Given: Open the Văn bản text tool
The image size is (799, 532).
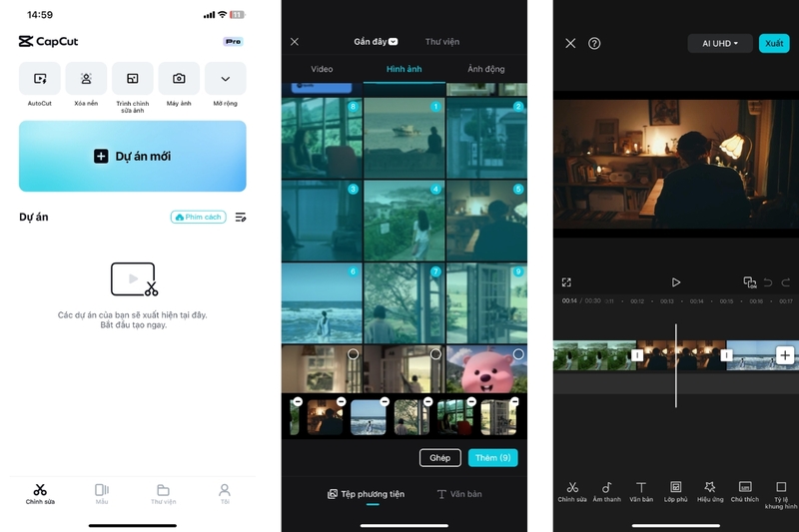Looking at the screenshot, I should (641, 492).
